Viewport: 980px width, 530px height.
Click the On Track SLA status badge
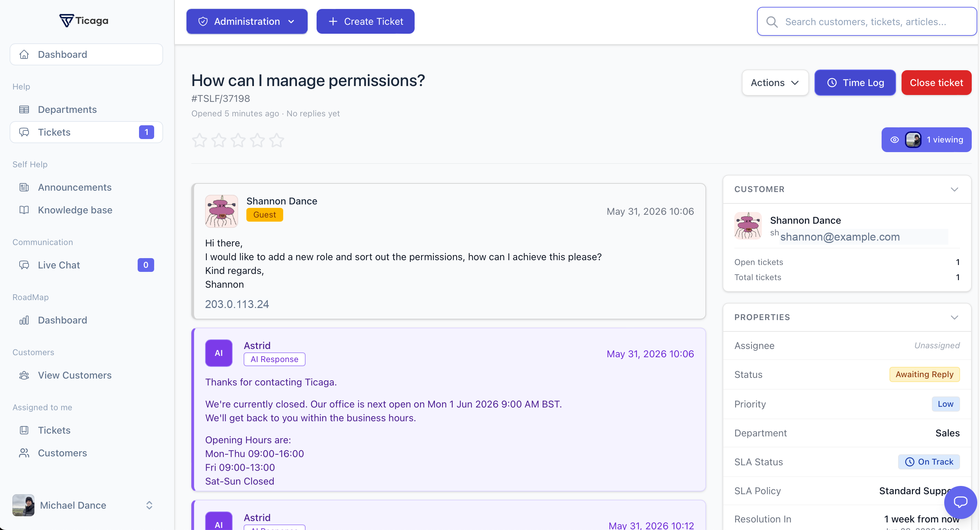pyautogui.click(x=929, y=462)
